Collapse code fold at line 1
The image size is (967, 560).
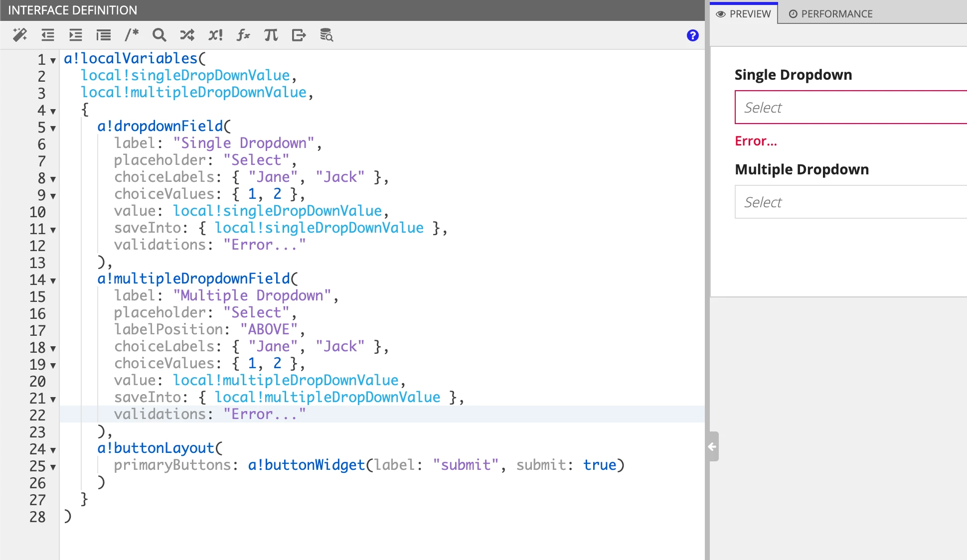coord(53,61)
